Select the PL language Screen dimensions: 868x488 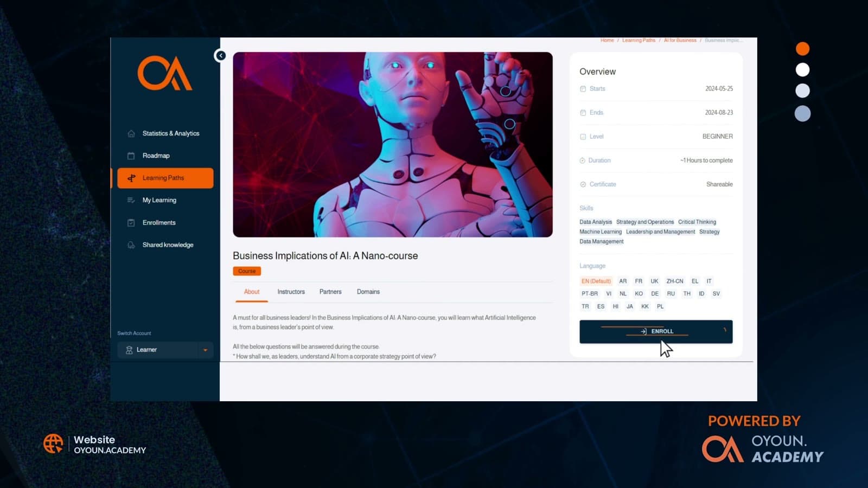point(660,306)
